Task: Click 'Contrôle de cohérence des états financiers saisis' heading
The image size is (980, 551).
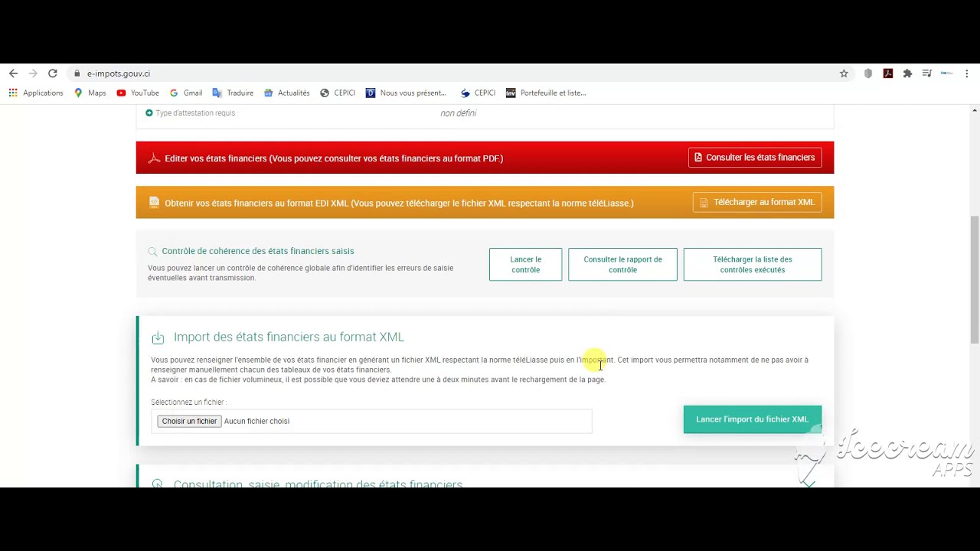Action: (x=258, y=251)
